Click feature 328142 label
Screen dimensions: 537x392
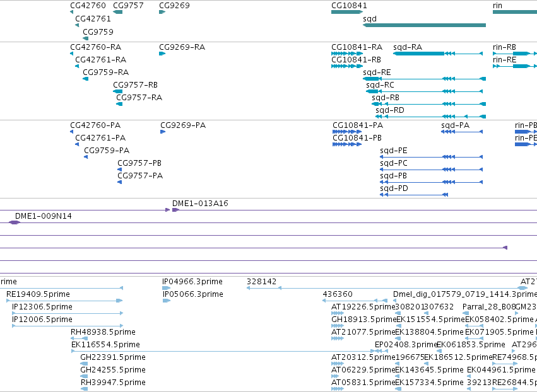click(x=261, y=282)
